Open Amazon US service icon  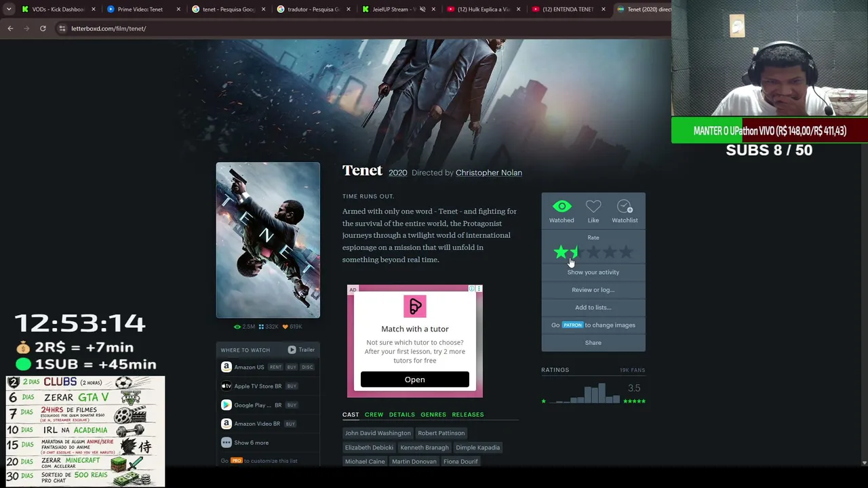click(x=226, y=367)
